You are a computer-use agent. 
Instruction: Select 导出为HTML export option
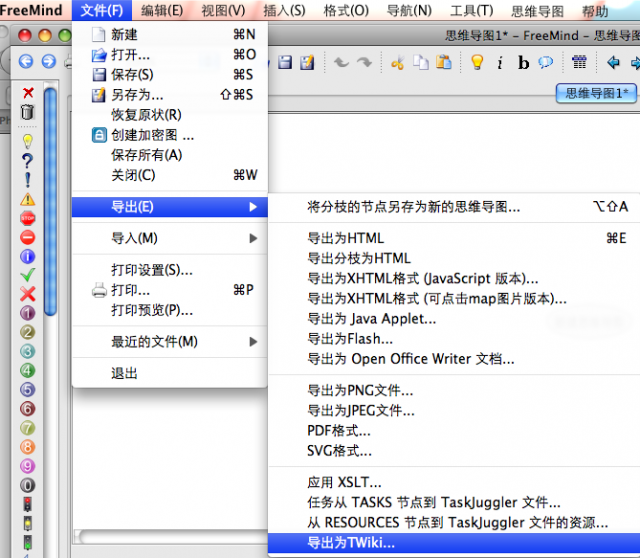coord(454,238)
